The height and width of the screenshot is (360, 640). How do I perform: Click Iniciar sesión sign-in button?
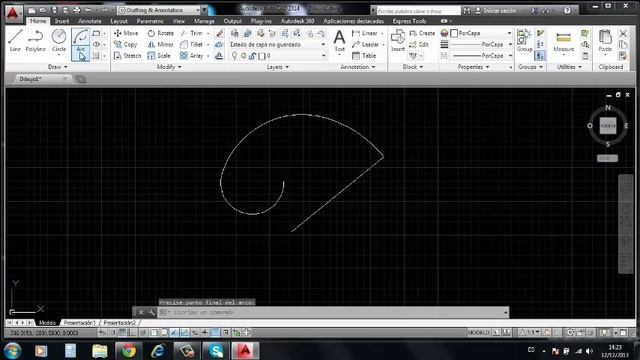[x=495, y=11]
